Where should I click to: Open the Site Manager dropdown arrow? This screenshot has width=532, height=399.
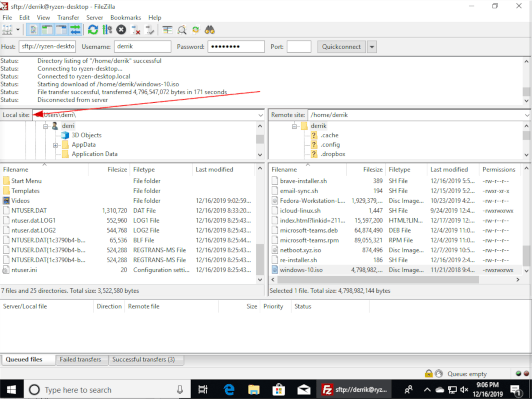tap(17, 30)
